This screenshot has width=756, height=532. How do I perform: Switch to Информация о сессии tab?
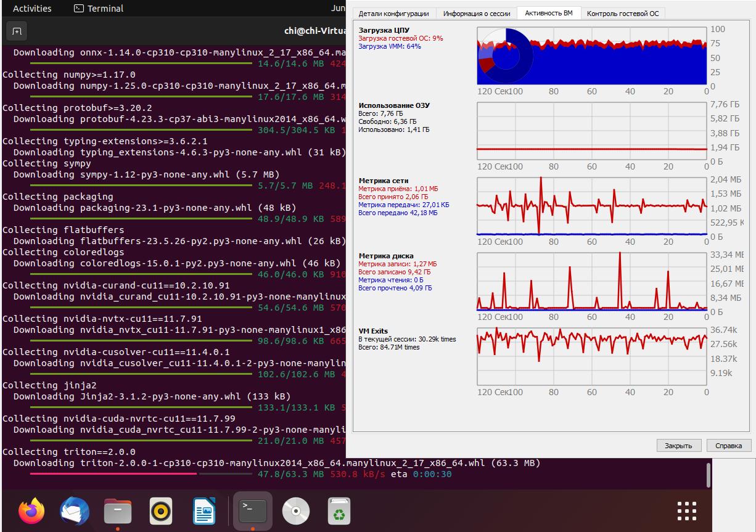point(477,14)
